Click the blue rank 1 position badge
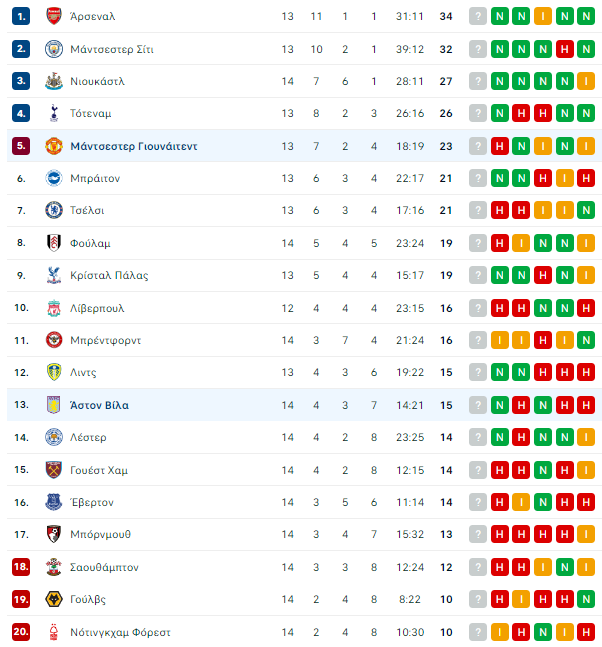Image resolution: width=602 pixels, height=647 pixels. [21, 17]
